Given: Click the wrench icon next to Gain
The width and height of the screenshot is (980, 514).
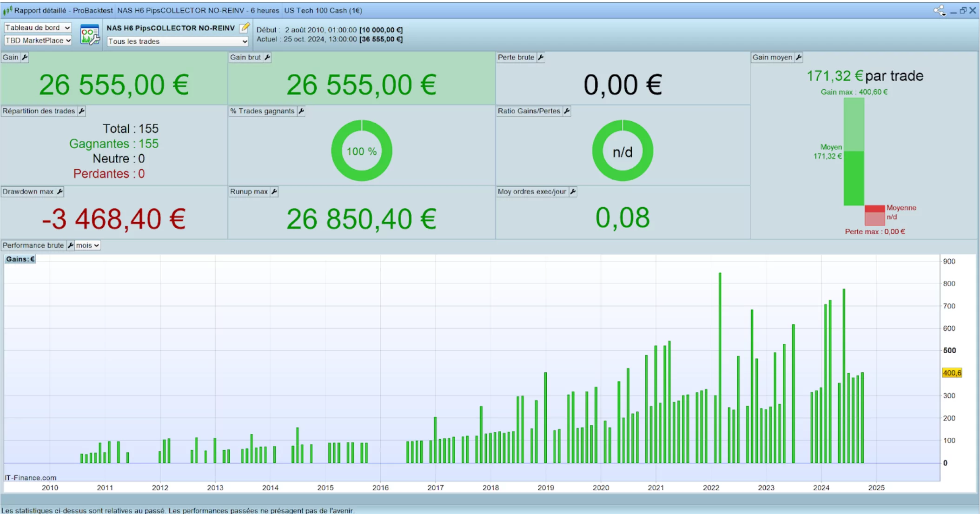Looking at the screenshot, I should (25, 57).
